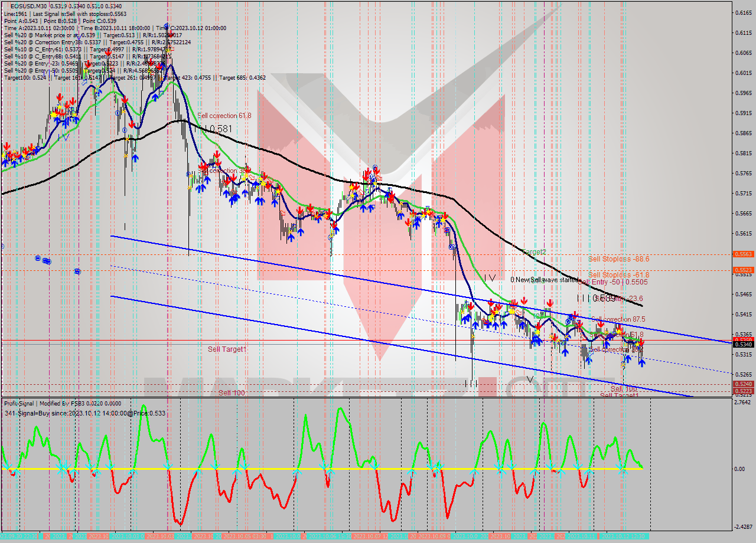Click the 'I I I' wave marker beside the 0.589 label
Screen dimensions: 756x543
[583, 299]
